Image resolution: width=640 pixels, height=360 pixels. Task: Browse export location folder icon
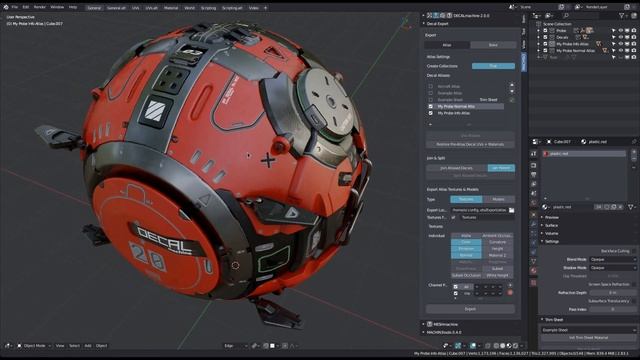click(x=511, y=210)
